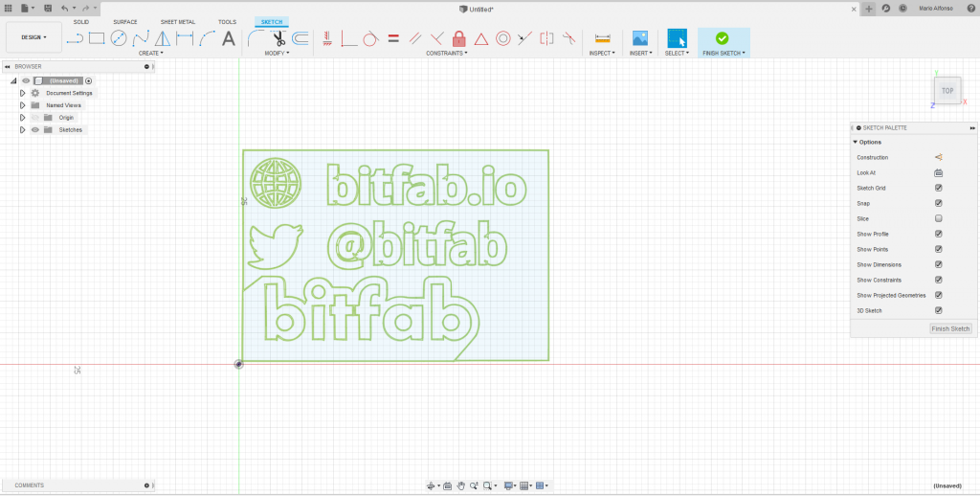Switch to the Solid tab
The height and width of the screenshot is (496, 980).
pos(81,22)
